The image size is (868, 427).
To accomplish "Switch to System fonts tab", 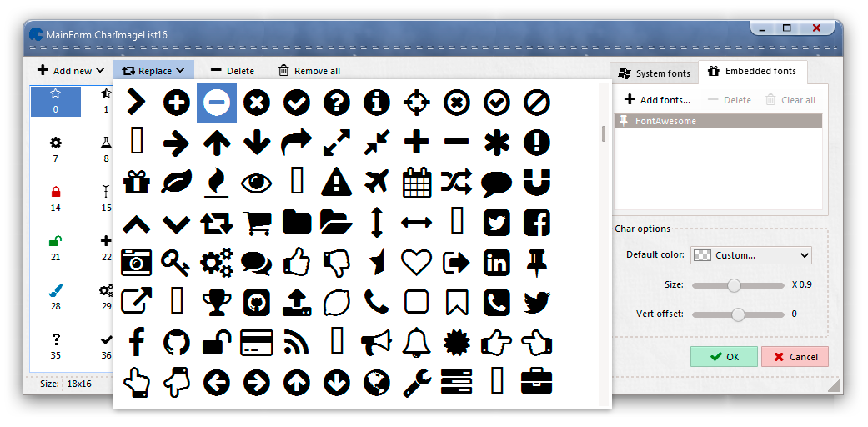I will point(655,73).
